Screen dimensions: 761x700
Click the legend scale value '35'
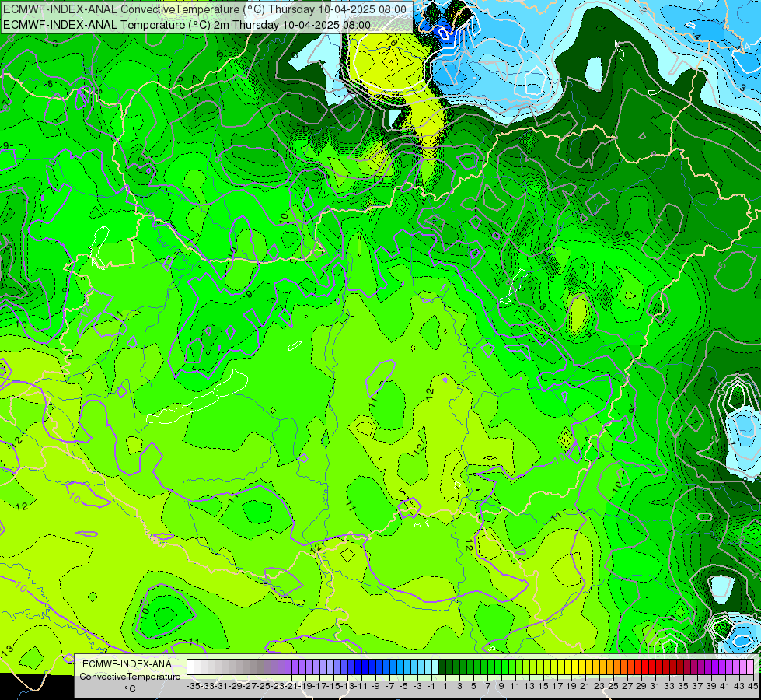click(x=682, y=686)
